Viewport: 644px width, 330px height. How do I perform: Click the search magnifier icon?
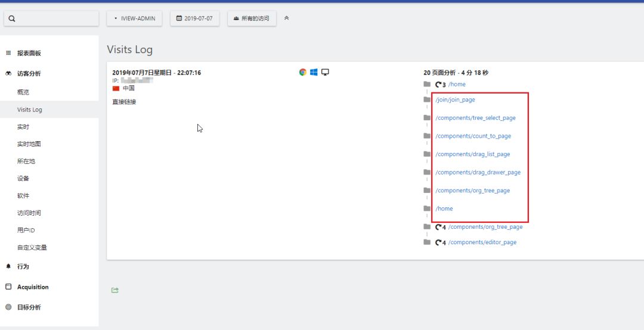point(12,18)
